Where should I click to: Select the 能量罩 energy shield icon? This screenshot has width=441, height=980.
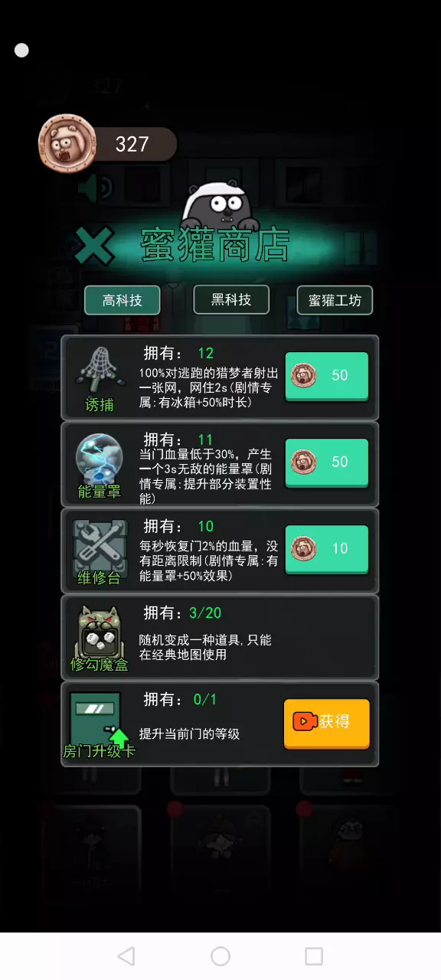pos(100,456)
